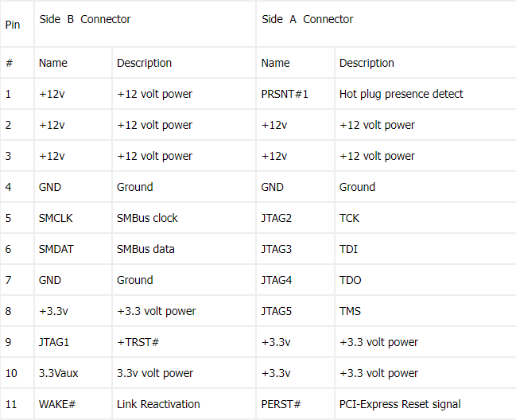Click the TDO description cell
The height and width of the screenshot is (420, 516).
[x=350, y=280]
